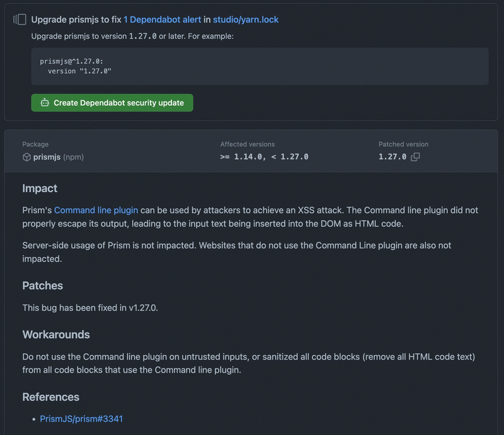The image size is (504, 435).
Task: Click the version "1.27.0" code line
Action: point(79,71)
